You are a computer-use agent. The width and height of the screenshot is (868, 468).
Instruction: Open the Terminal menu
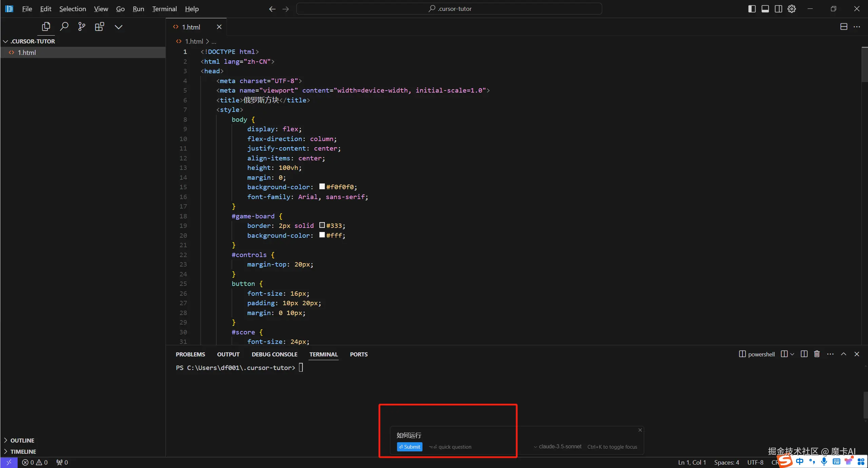click(164, 9)
